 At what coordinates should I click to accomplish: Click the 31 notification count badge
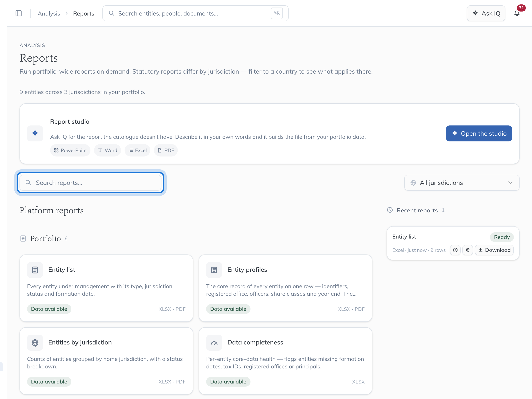[521, 8]
